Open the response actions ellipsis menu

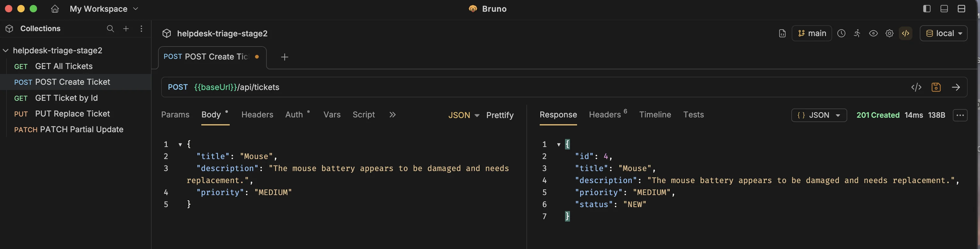pyautogui.click(x=960, y=115)
